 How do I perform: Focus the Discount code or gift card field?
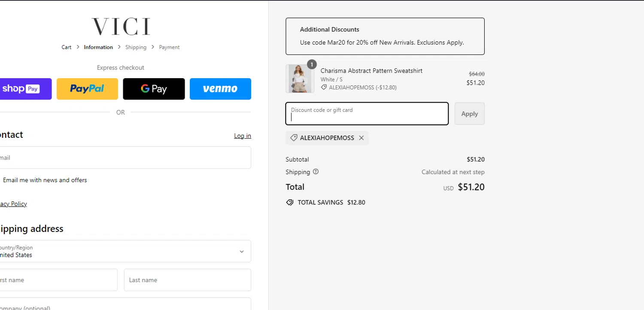[x=367, y=114]
